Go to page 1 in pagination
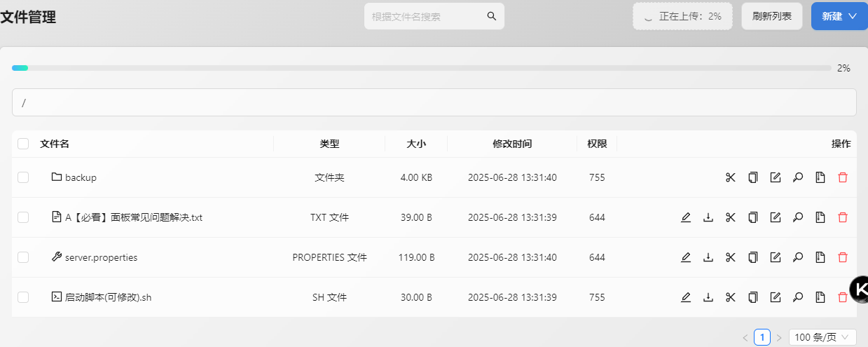This screenshot has width=868, height=347. (x=762, y=337)
